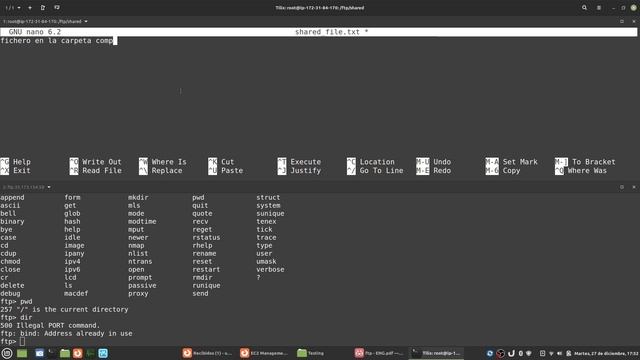The width and height of the screenshot is (640, 360).
Task: Open the light-blue app launcher in taskbar
Action: point(103,353)
